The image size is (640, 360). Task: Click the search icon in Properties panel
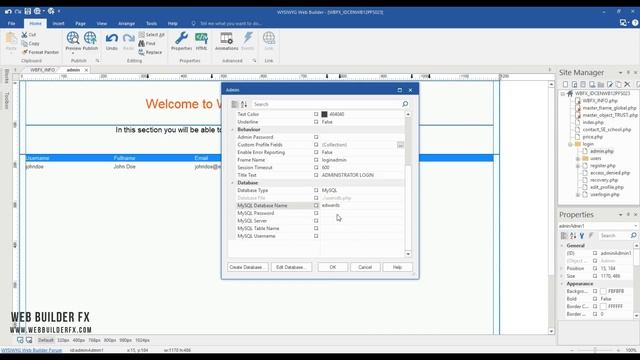click(x=633, y=236)
